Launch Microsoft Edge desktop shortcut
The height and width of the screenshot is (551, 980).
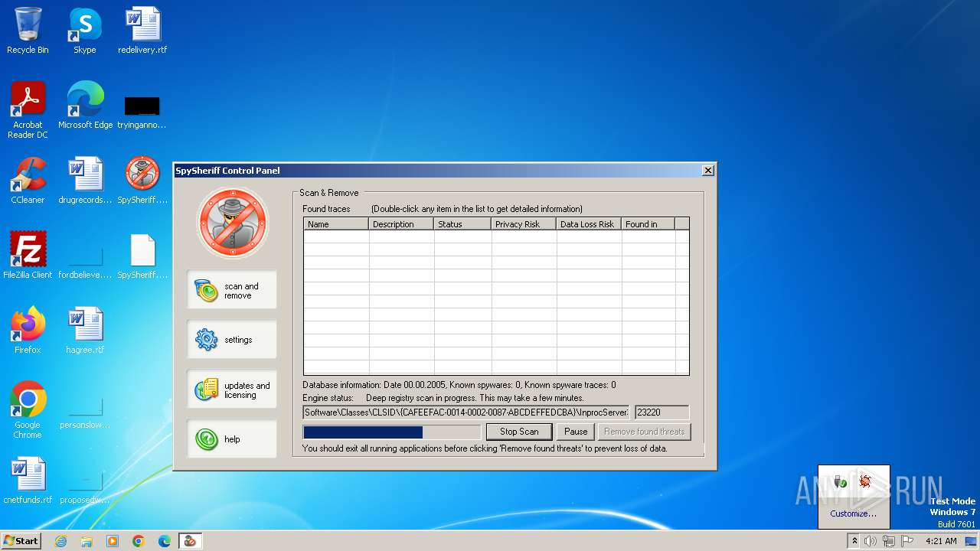coord(85,106)
